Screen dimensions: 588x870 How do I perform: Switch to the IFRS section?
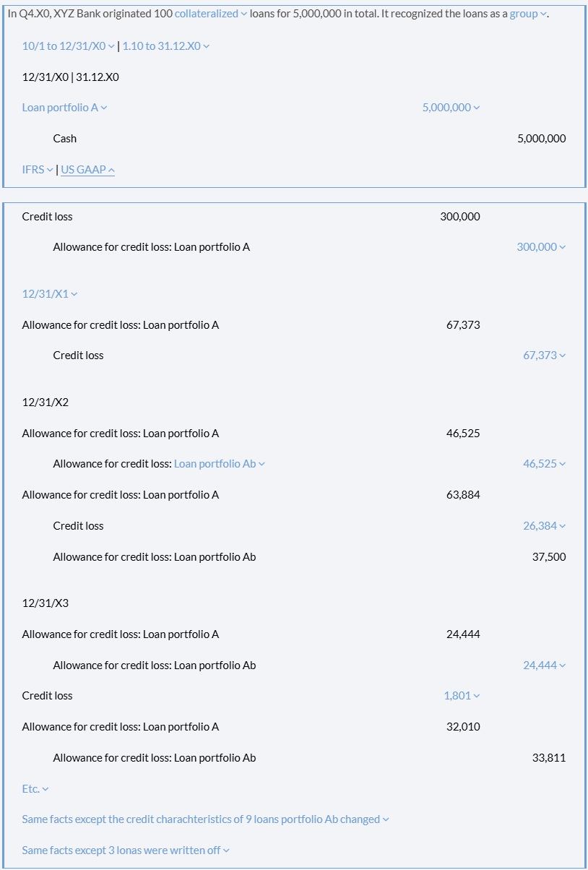(38, 170)
